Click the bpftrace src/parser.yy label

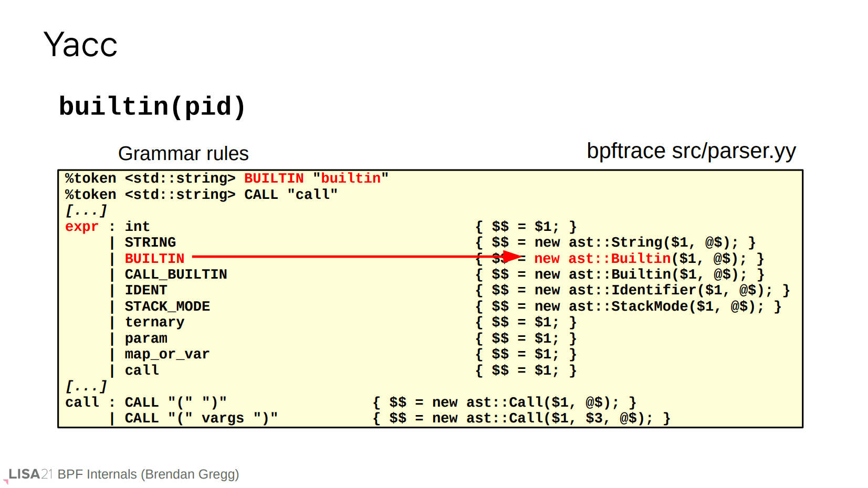(691, 151)
